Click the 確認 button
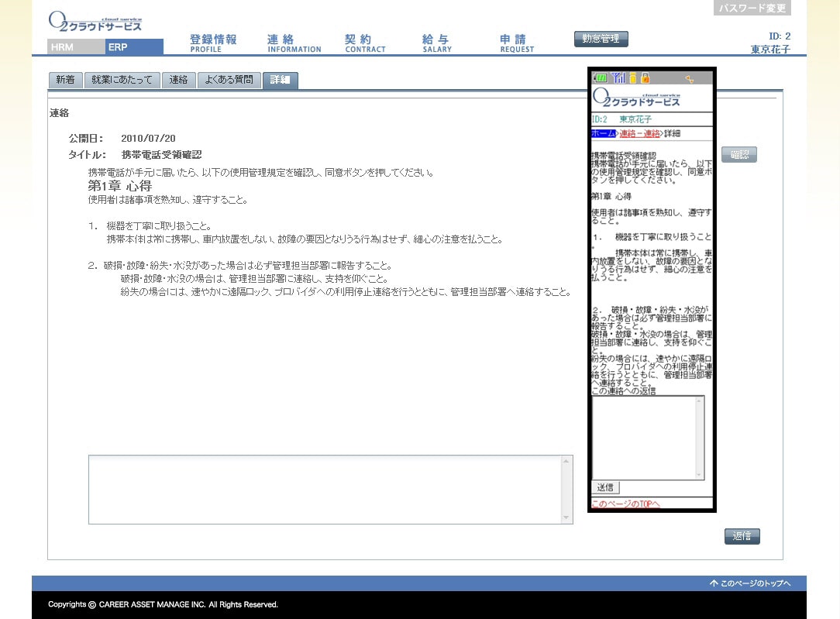 [739, 155]
